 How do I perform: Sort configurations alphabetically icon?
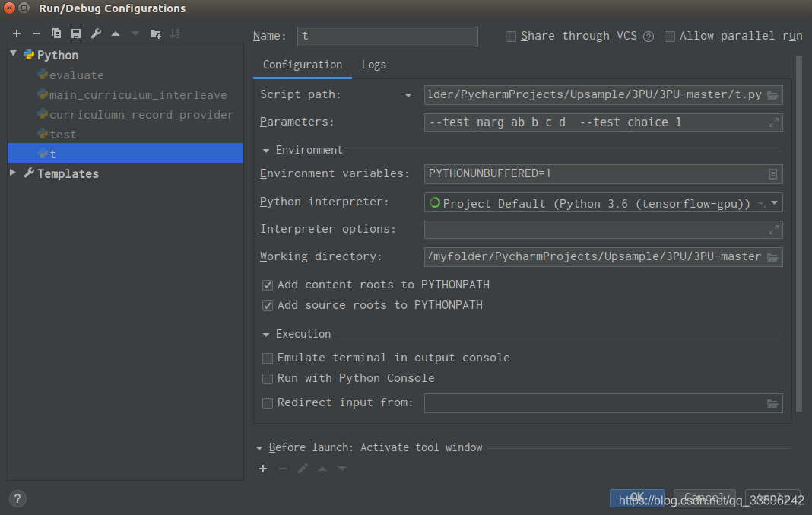(175, 33)
